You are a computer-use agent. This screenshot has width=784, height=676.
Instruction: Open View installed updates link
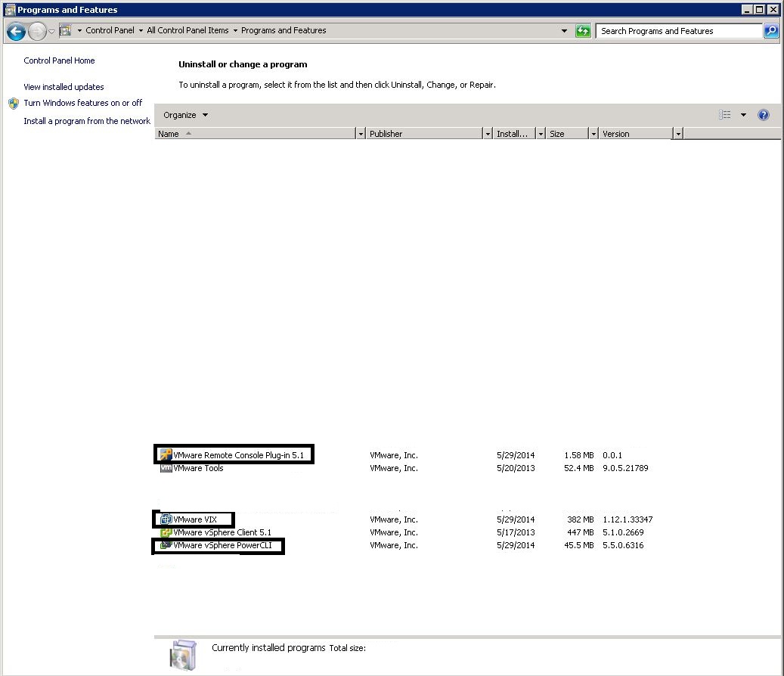(x=64, y=87)
